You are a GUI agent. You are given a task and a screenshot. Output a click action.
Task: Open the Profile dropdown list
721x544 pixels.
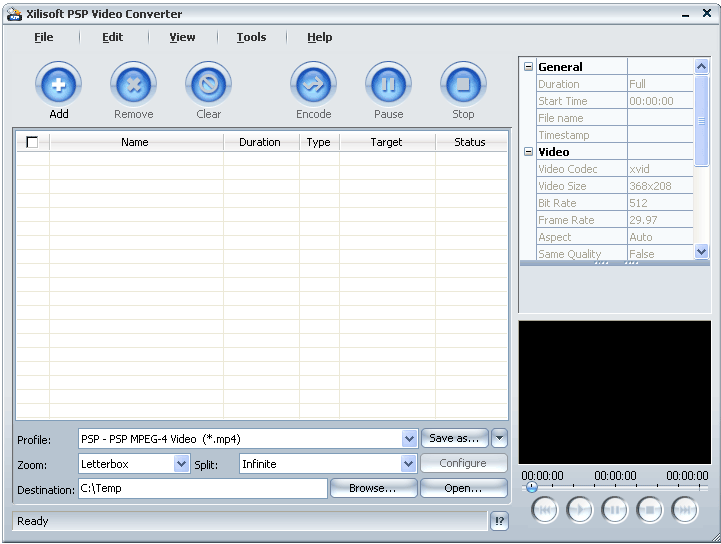[x=409, y=439]
